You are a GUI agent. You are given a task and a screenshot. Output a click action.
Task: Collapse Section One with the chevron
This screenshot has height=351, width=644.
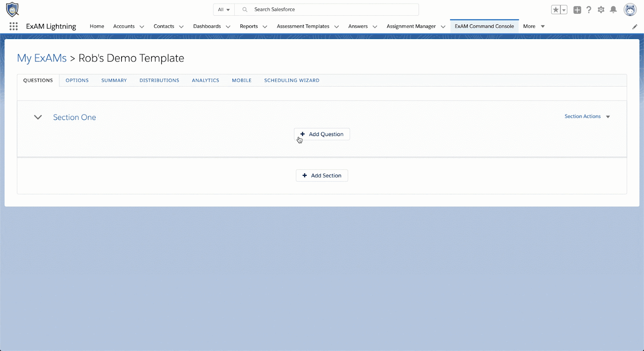pos(38,117)
